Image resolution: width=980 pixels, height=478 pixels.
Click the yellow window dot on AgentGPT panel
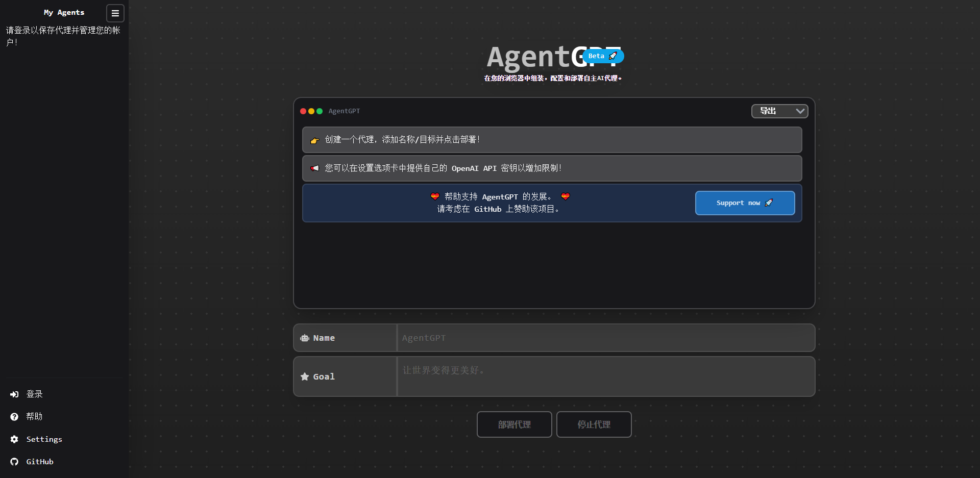tap(311, 111)
